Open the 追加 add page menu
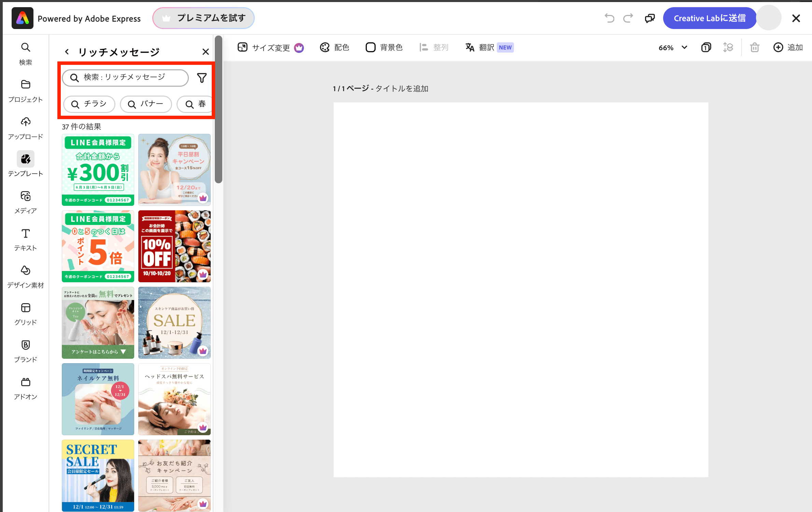This screenshot has width=812, height=512. tap(788, 47)
